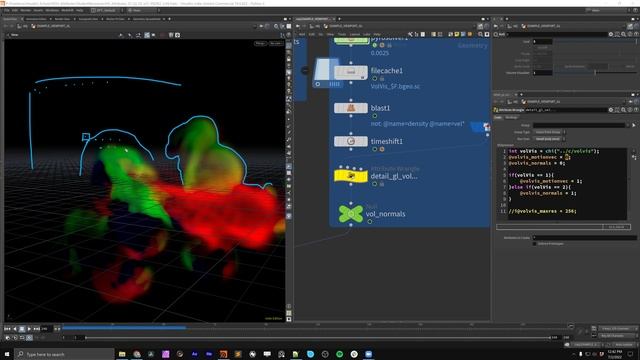Viewport: 640px width, 360px height.
Task: Click the lock flag under detail_gl_vol node
Action: pos(382,184)
